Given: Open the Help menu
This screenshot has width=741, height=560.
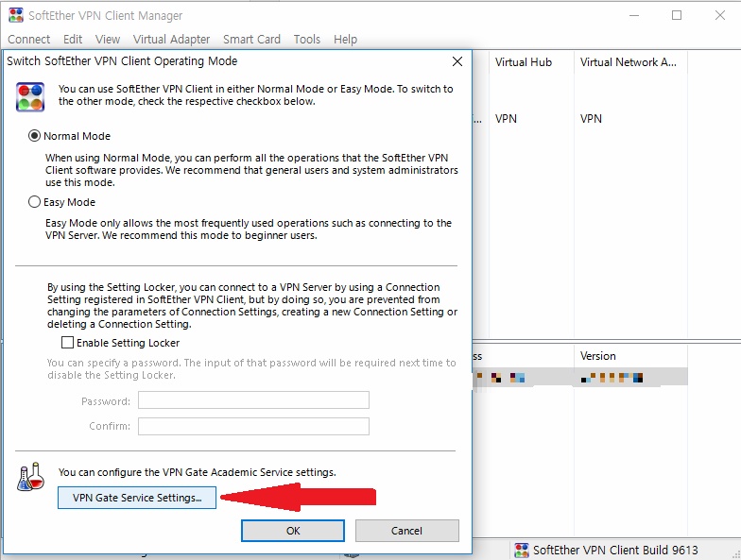Looking at the screenshot, I should tap(346, 40).
